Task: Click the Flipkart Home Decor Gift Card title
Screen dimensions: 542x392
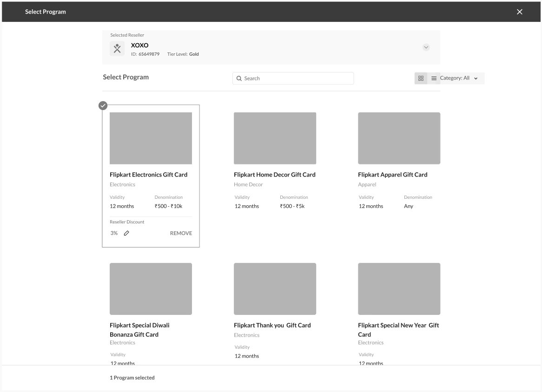Action: 274,175
